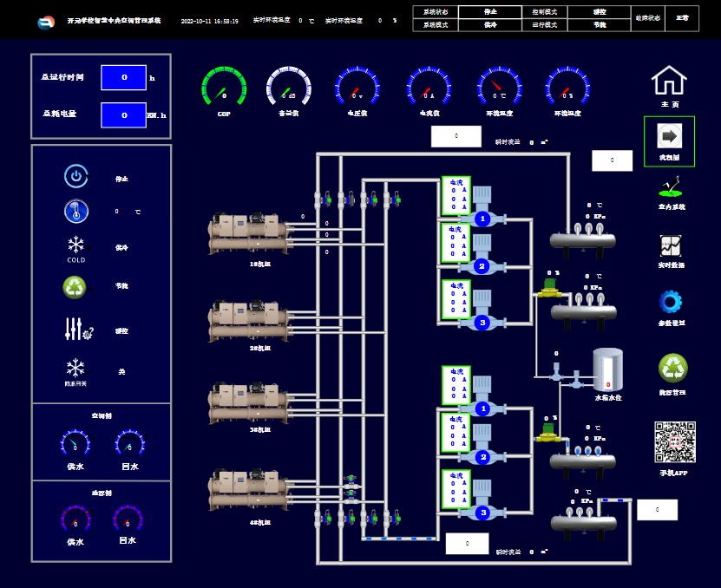This screenshot has width=721, height=588.
Task: Open parameter settings blue gear icon
Action: [x=671, y=302]
